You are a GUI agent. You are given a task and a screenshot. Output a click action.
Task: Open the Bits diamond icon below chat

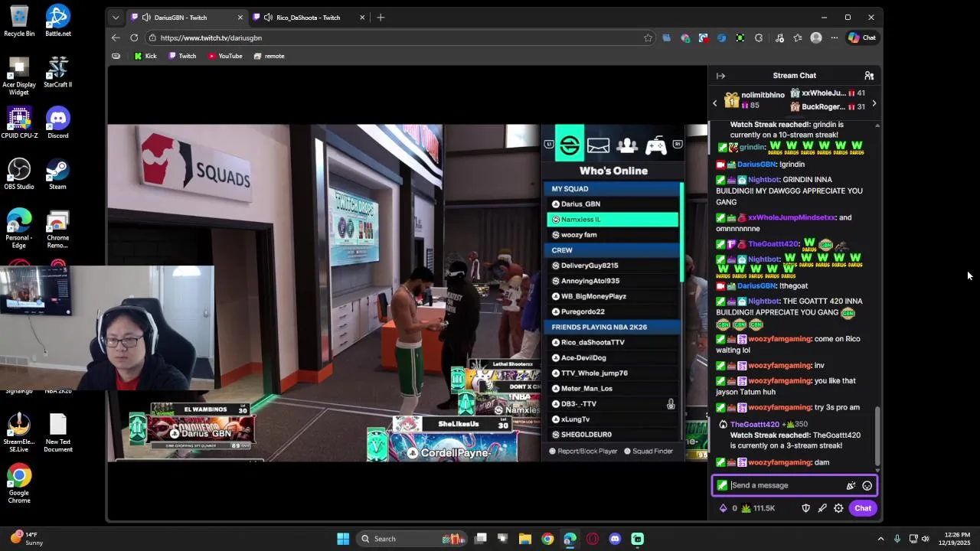coord(723,508)
